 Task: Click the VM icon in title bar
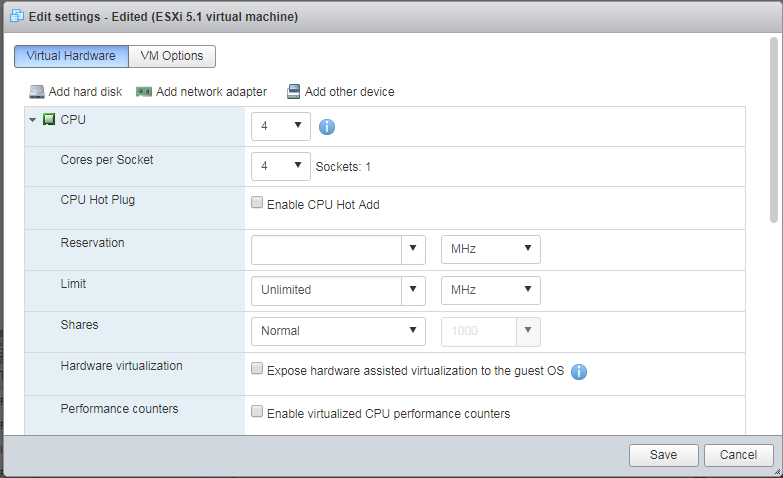[16, 17]
